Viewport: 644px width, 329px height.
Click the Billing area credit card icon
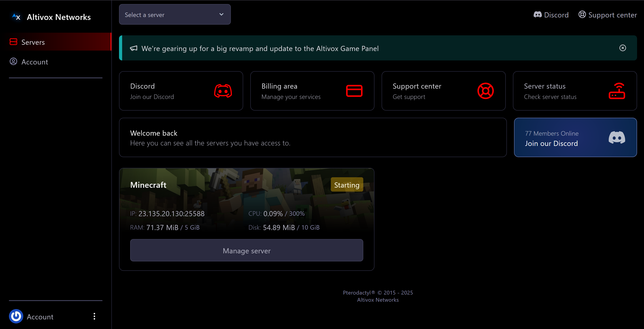pyautogui.click(x=354, y=91)
